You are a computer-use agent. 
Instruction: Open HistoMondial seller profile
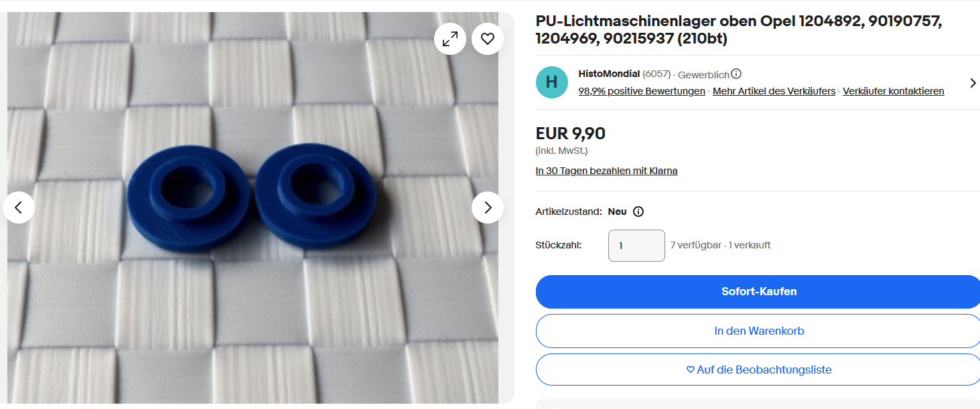tap(609, 74)
